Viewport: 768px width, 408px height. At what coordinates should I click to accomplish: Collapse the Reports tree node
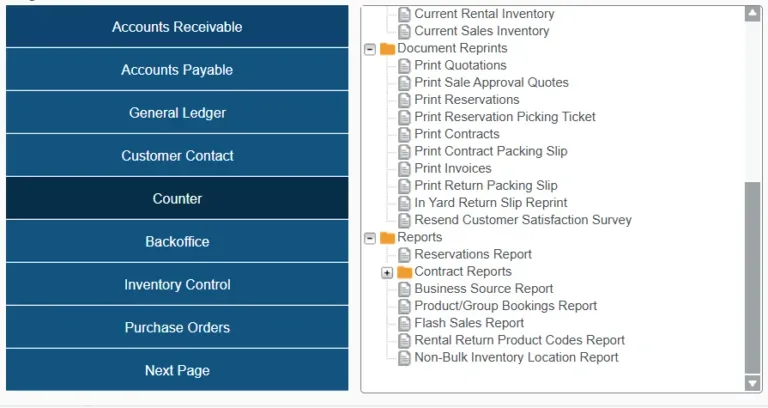370,238
